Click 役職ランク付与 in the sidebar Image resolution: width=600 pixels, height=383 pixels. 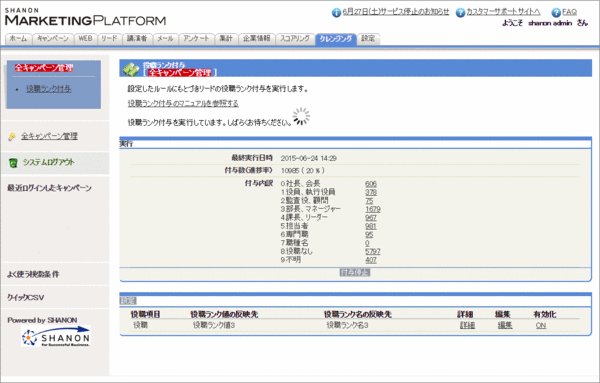point(49,89)
